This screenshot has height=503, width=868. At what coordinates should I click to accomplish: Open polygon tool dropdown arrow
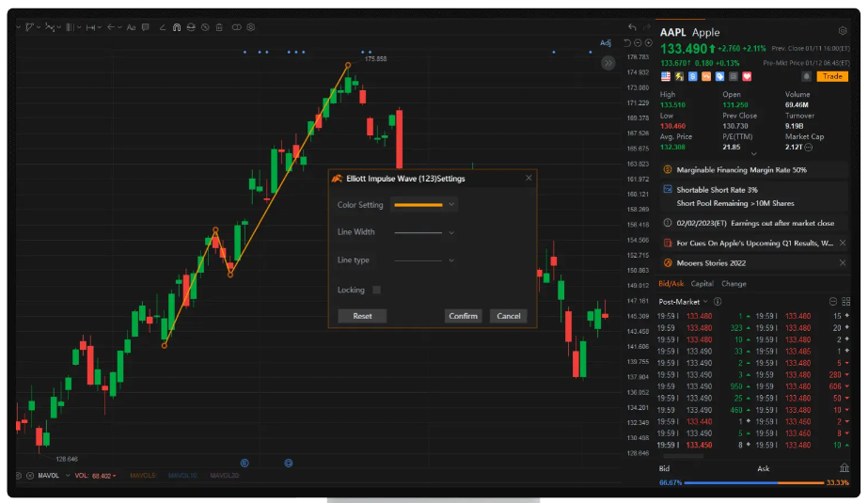point(38,27)
